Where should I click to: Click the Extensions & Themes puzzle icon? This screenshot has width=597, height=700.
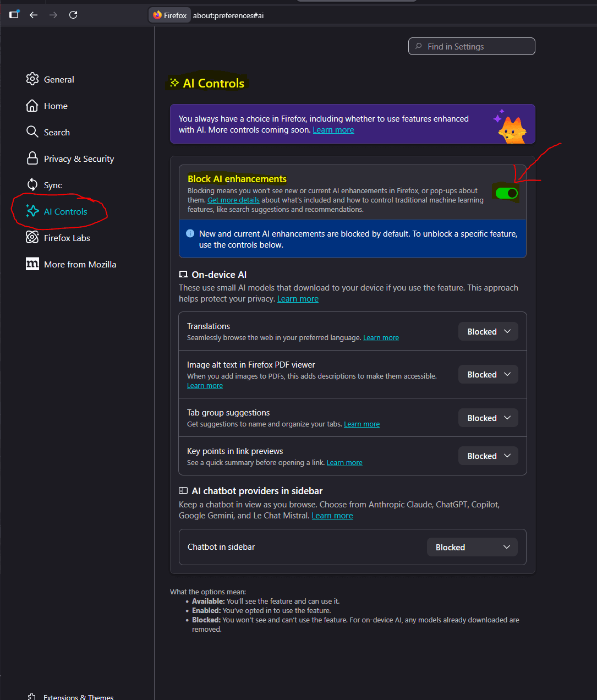pyautogui.click(x=32, y=697)
